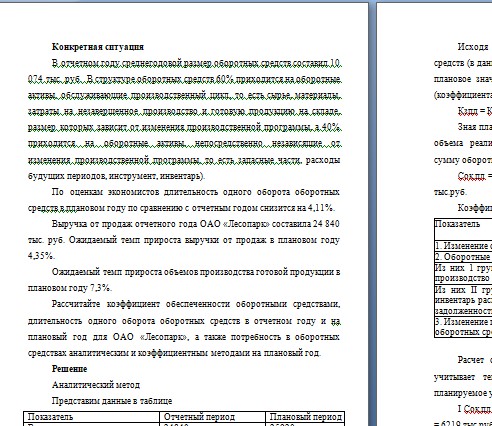Click the "2. Оборотные" row on right page
The image size is (492, 426).
pos(463,257)
